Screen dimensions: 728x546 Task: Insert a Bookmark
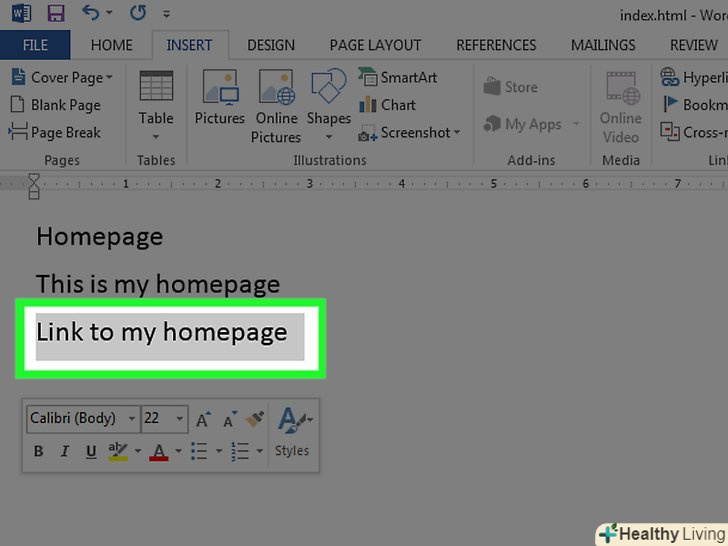click(x=695, y=105)
